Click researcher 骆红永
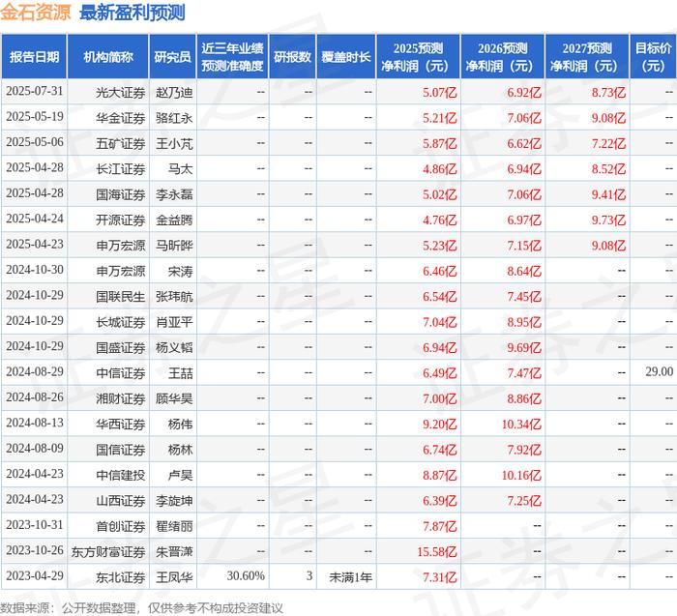The image size is (677, 616). (x=174, y=118)
